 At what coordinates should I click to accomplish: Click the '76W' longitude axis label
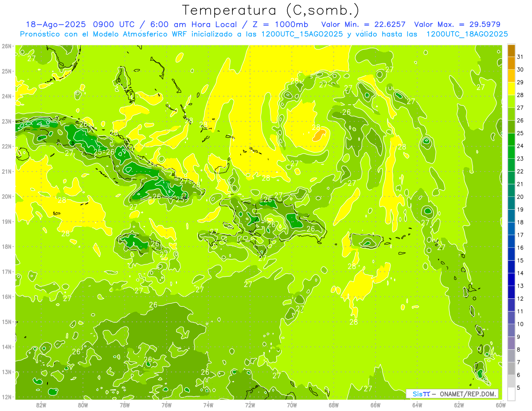[x=166, y=405]
